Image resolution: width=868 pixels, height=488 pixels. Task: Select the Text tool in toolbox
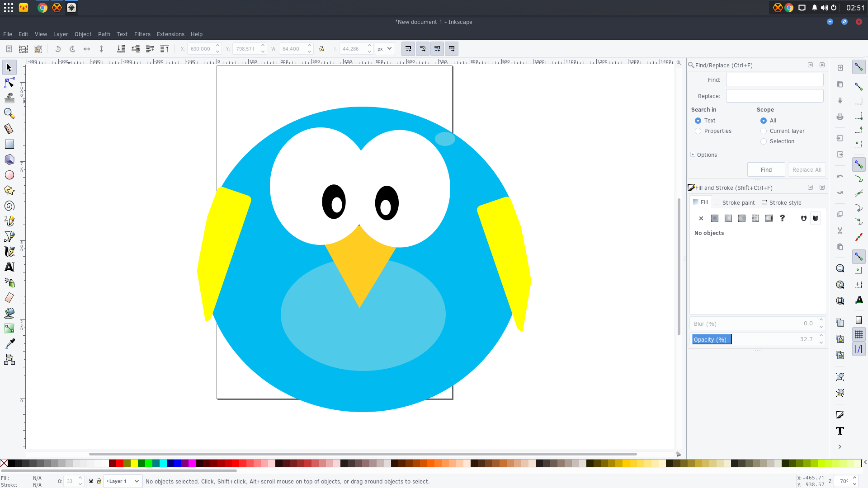tap(9, 267)
